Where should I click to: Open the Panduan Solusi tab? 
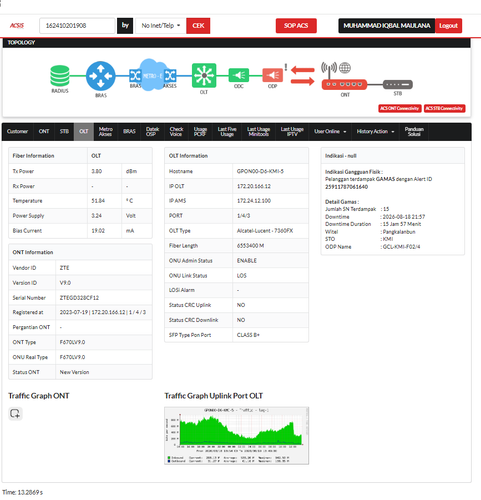(414, 132)
